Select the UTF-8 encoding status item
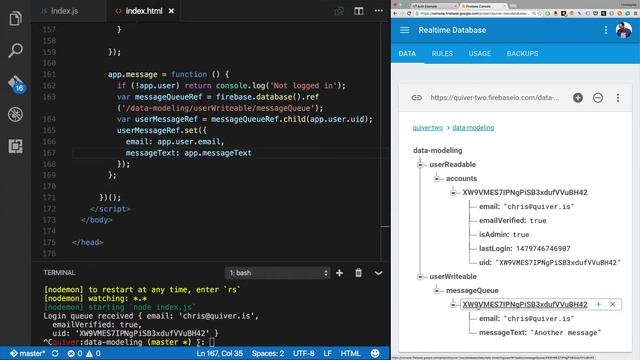640x360 pixels. pyautogui.click(x=304, y=353)
